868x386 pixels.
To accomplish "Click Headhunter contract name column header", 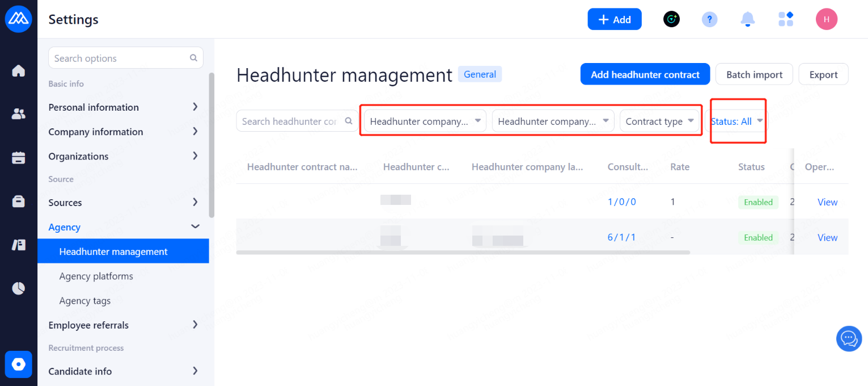I will tap(302, 167).
